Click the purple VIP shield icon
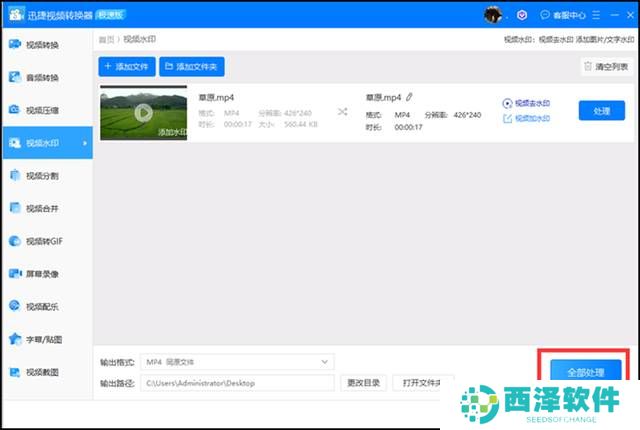 [x=522, y=15]
